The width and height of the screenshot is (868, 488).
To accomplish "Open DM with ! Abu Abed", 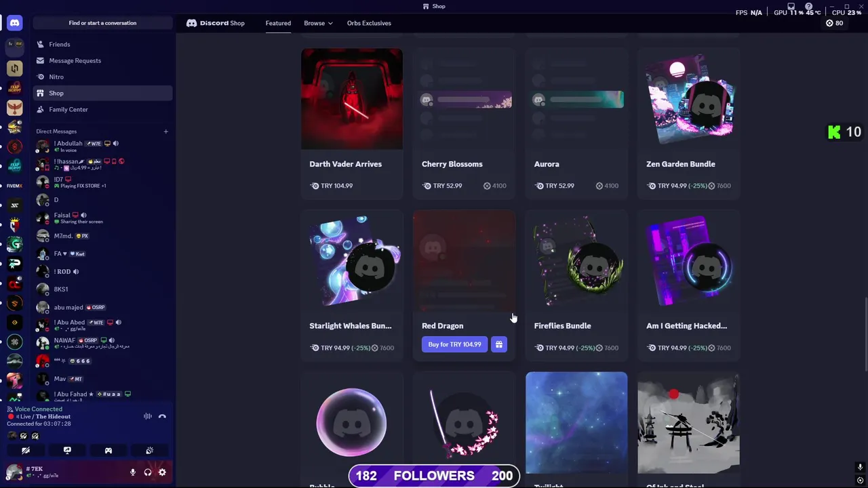I will coord(102,325).
